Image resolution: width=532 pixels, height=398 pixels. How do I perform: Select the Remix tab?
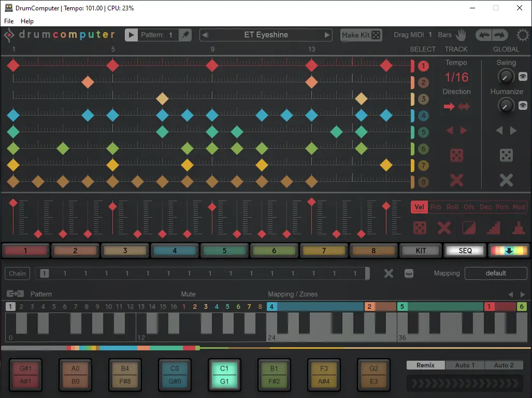pos(425,365)
